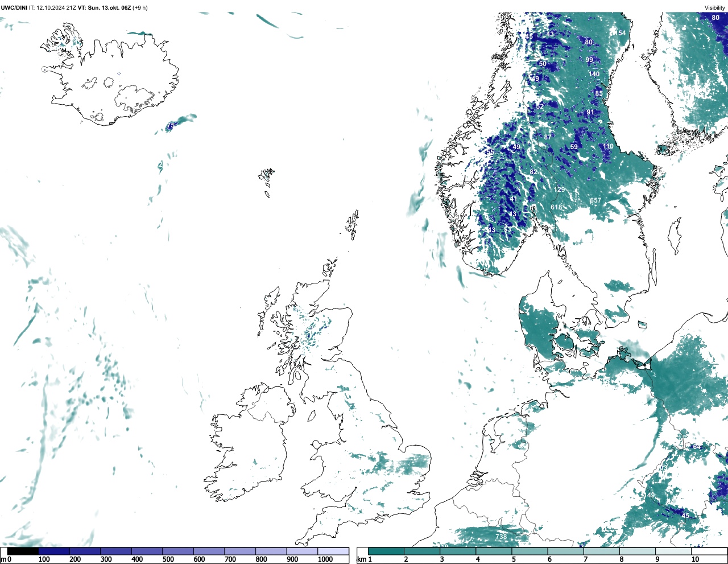Click the '154' value in northern Sweden

pyautogui.click(x=620, y=33)
